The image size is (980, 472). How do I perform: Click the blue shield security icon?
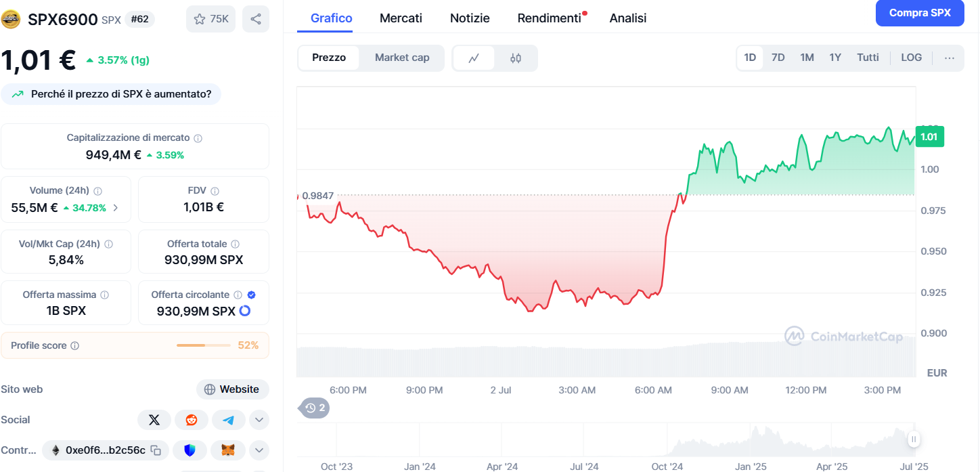coord(190,450)
